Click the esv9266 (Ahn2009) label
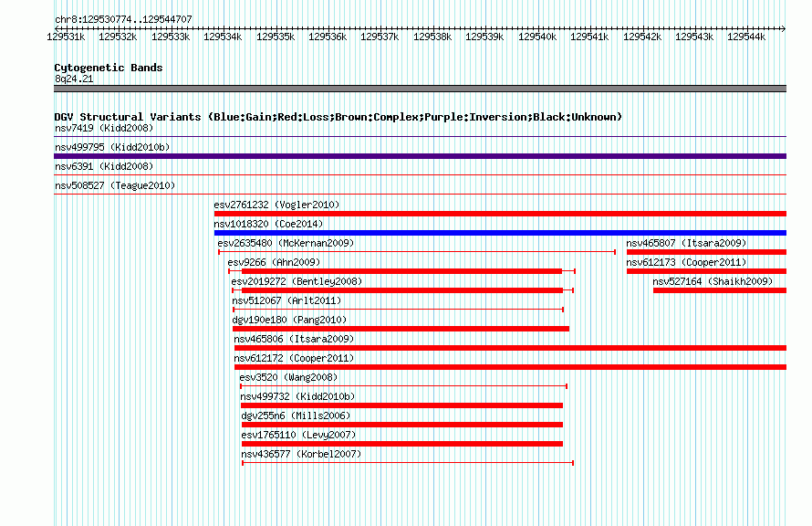The width and height of the screenshot is (812, 526). pyautogui.click(x=274, y=262)
